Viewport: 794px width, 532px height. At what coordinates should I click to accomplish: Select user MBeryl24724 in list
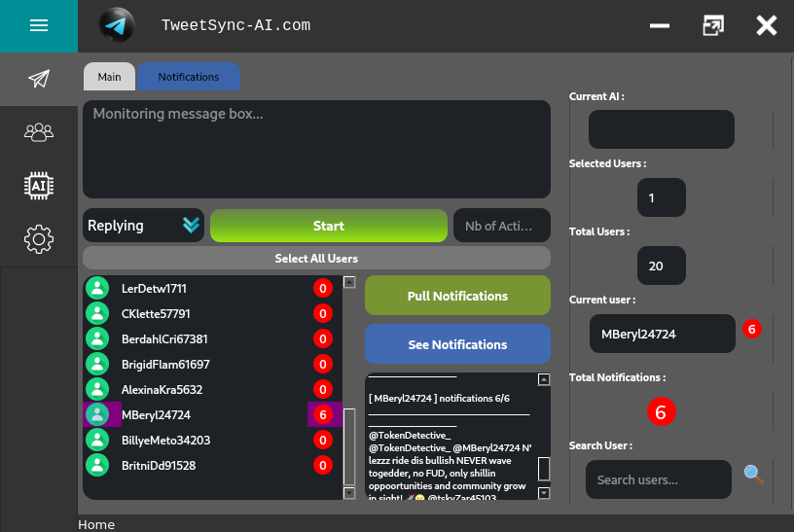[x=213, y=414]
